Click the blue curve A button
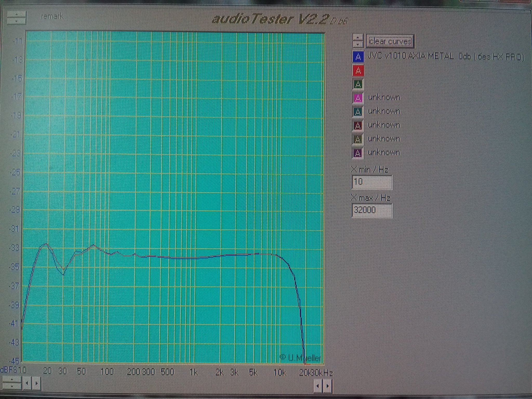This screenshot has width=532, height=399. [x=358, y=57]
